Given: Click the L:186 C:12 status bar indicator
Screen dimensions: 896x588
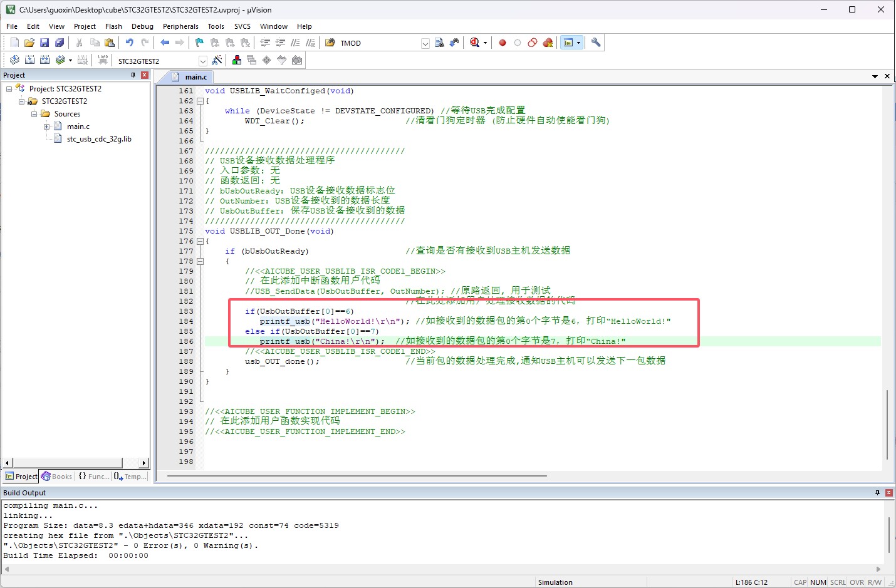Looking at the screenshot, I should [x=751, y=582].
